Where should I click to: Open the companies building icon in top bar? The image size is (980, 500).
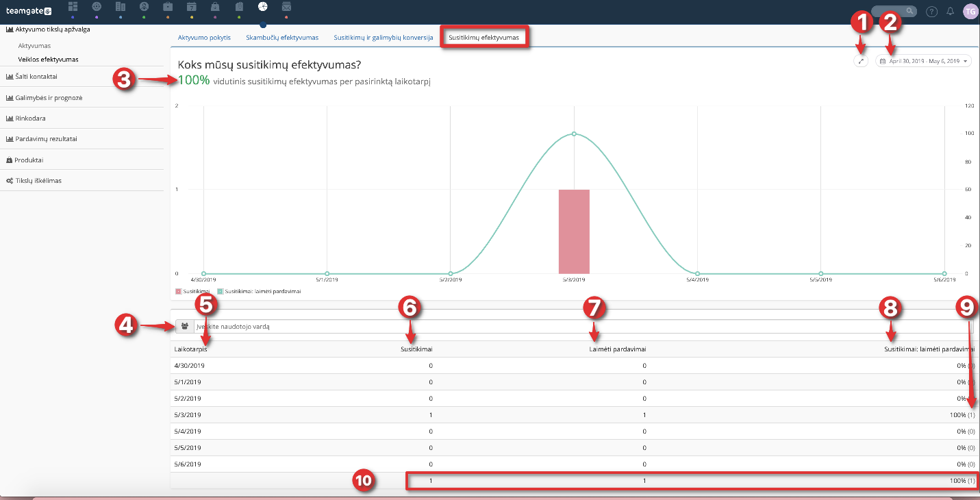coord(120,6)
